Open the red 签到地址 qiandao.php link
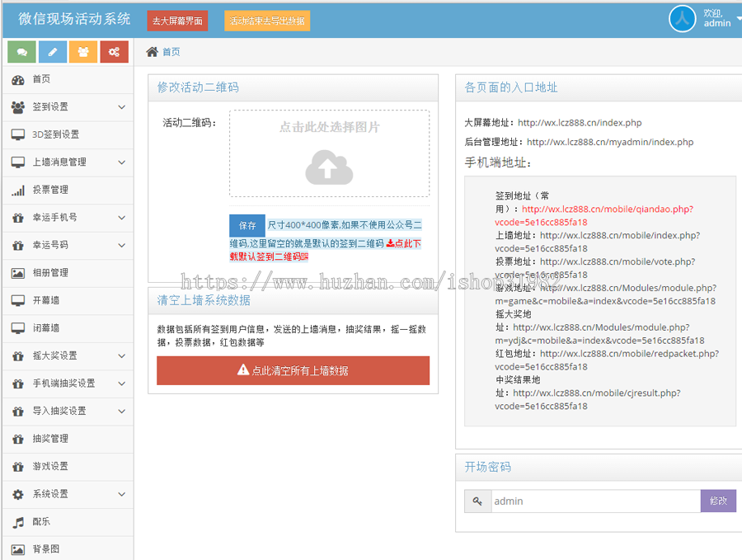 [x=607, y=209]
